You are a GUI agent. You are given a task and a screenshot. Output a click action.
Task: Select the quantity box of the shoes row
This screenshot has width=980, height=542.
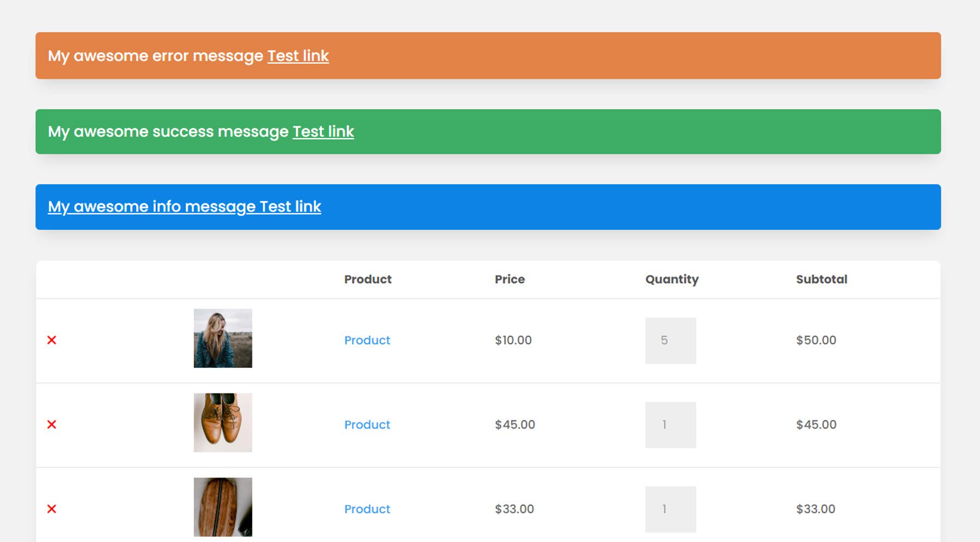click(670, 425)
